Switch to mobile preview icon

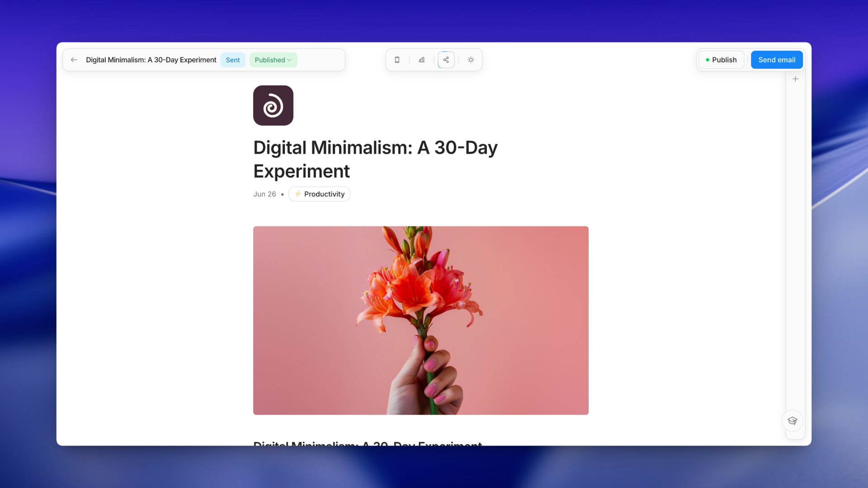click(x=397, y=60)
